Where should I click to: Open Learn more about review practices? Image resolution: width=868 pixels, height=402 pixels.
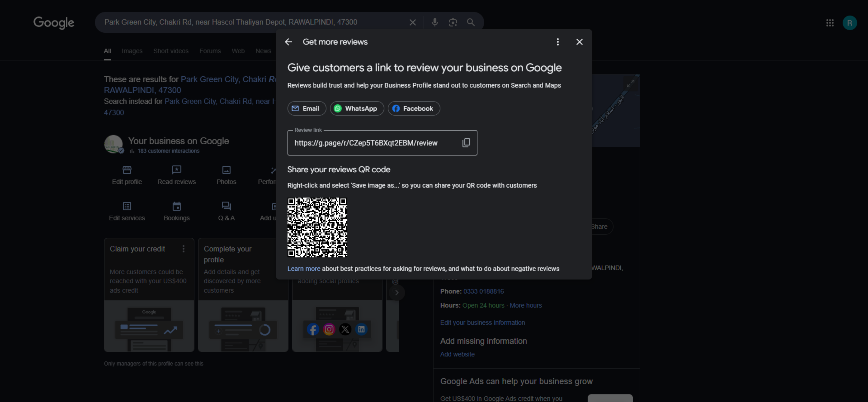(303, 269)
